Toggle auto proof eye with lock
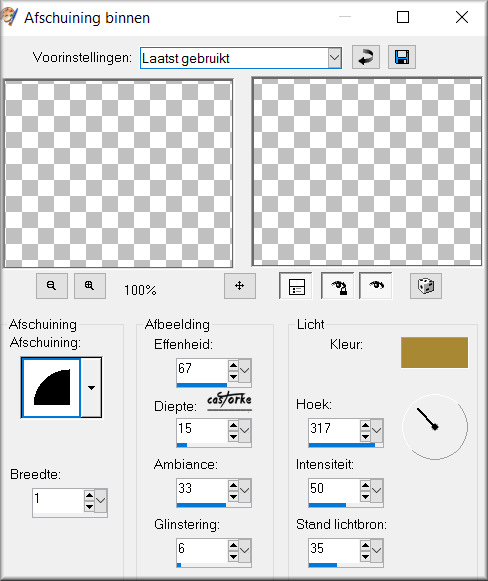 point(338,286)
